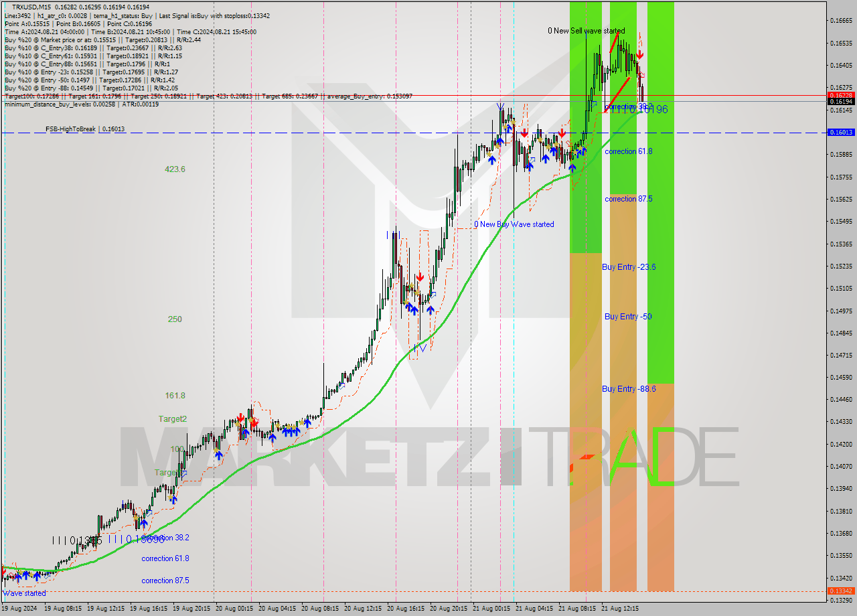The height and width of the screenshot is (616, 857).
Task: Click the '19 Aug 08:15' time label
Action: coord(63,609)
